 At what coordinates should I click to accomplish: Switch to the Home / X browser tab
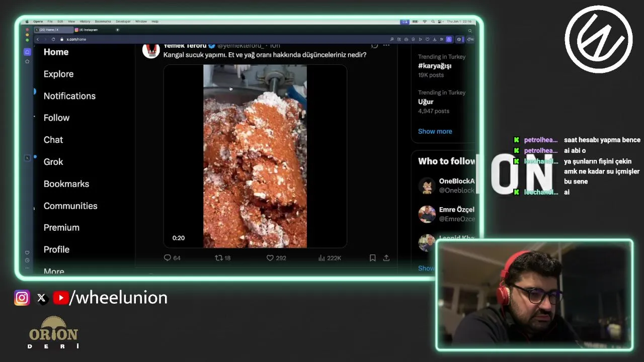click(x=53, y=30)
